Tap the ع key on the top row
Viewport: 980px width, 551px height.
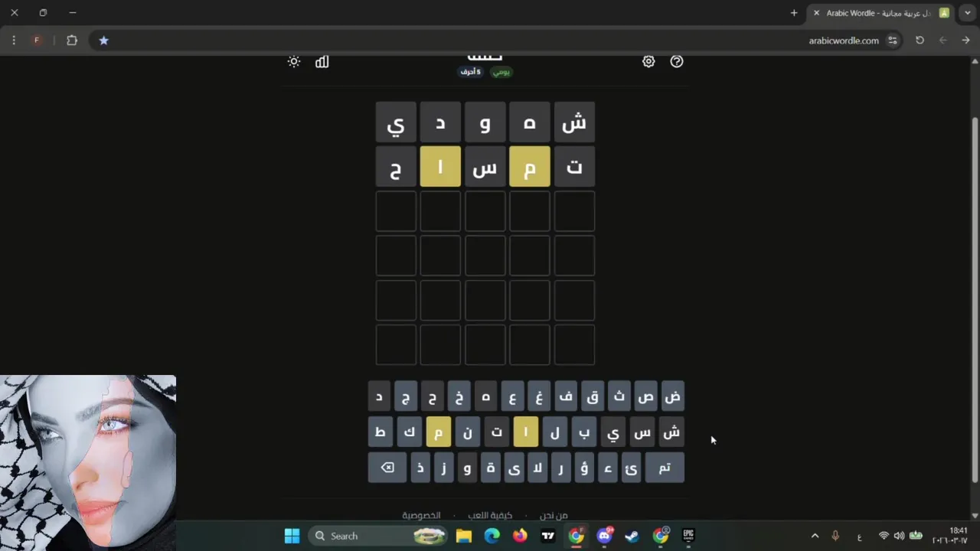[512, 396]
